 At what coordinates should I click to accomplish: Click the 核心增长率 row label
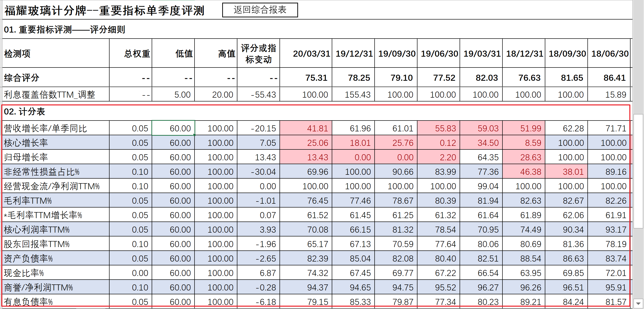click(26, 143)
